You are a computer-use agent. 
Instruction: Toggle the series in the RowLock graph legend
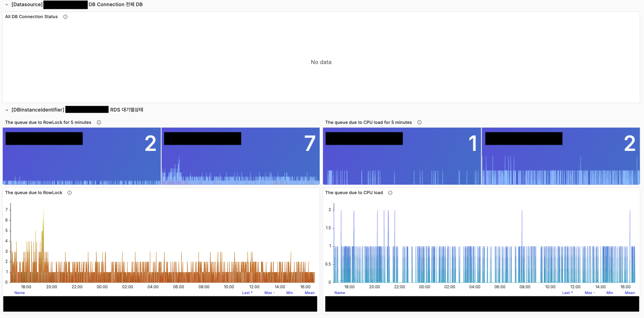coord(160,304)
